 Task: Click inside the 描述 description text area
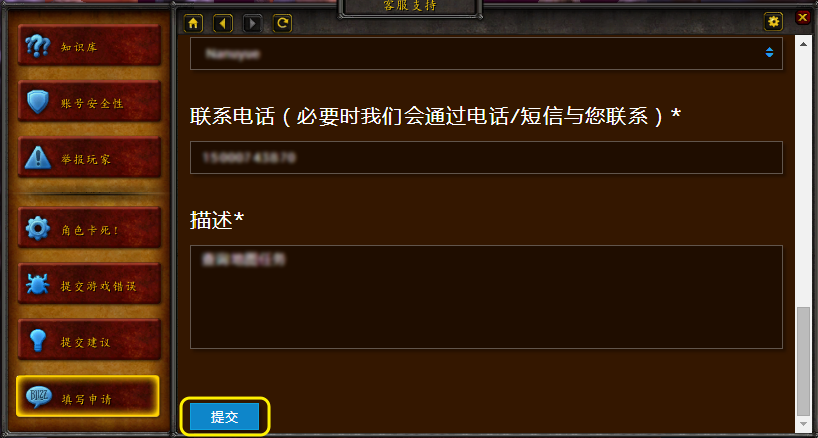[486, 297]
